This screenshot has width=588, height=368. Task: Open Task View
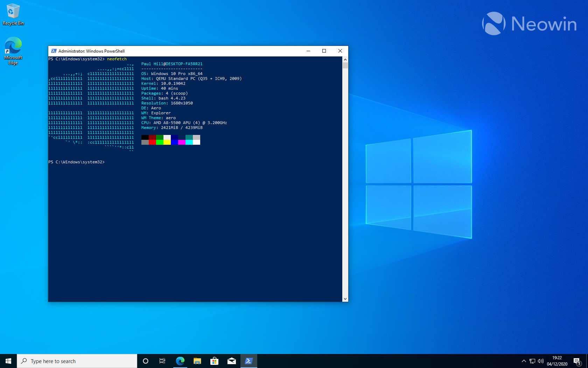point(162,361)
